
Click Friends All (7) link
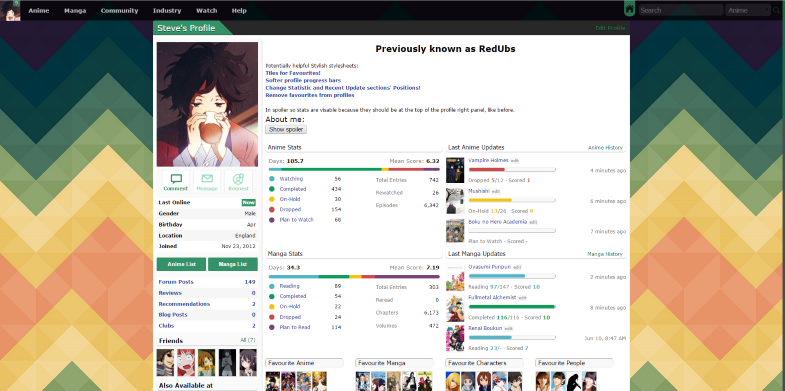(248, 340)
